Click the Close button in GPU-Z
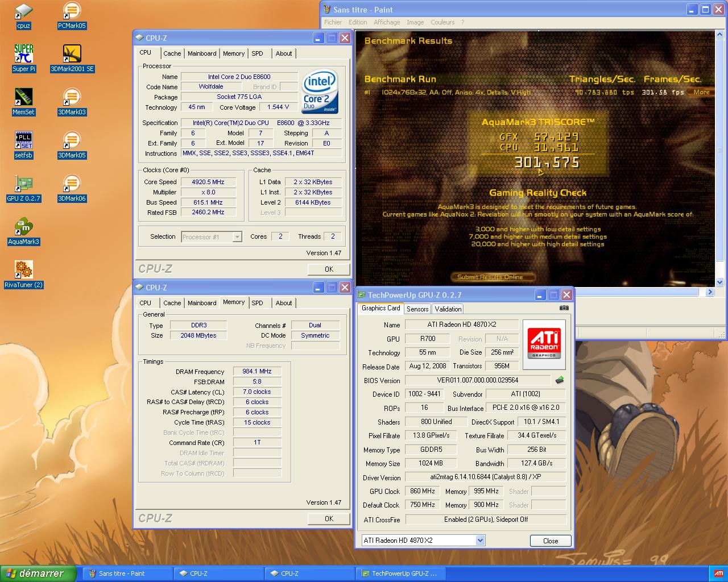The width and height of the screenshot is (728, 582). [551, 541]
